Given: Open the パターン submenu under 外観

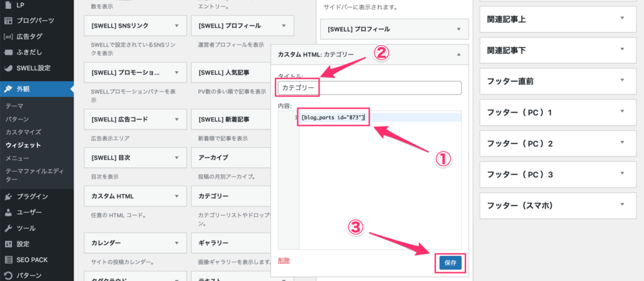Looking at the screenshot, I should (x=17, y=119).
